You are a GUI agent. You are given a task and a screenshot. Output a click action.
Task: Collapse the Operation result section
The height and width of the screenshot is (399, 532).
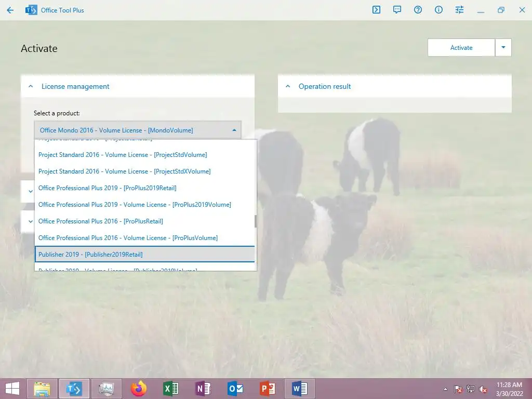click(288, 87)
